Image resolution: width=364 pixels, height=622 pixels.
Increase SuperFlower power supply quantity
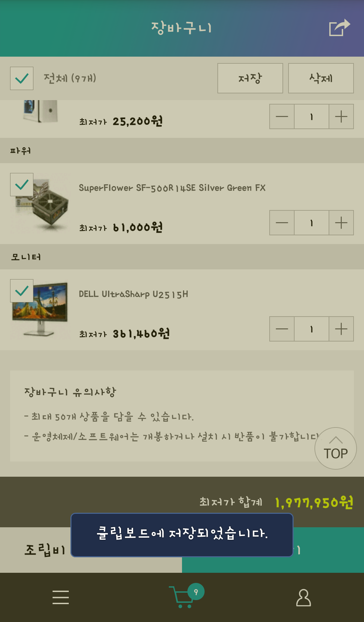coord(341,223)
